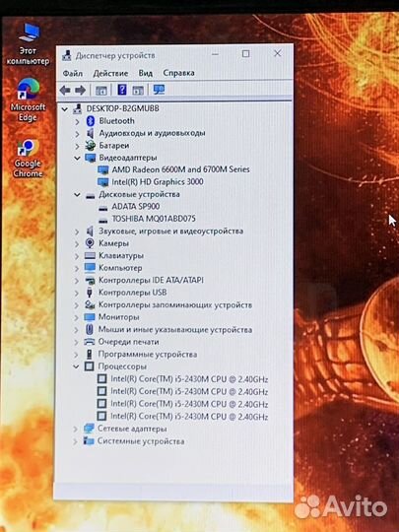Click the Forward arrow toolbar icon
This screenshot has height=532, width=399.
[80, 91]
